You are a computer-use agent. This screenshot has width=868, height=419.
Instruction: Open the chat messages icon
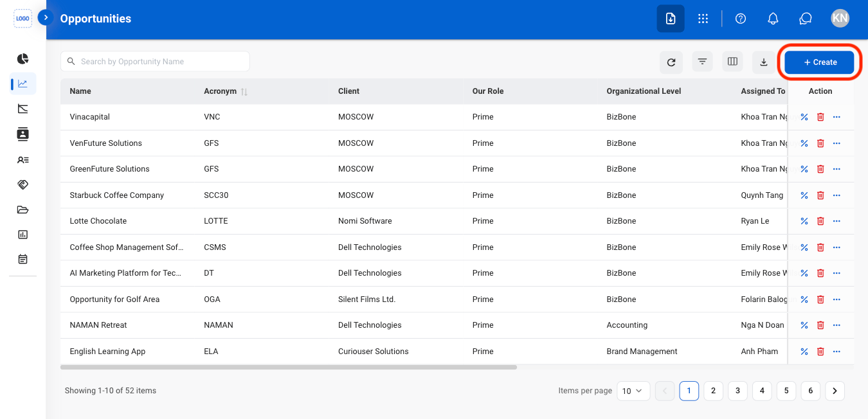806,19
